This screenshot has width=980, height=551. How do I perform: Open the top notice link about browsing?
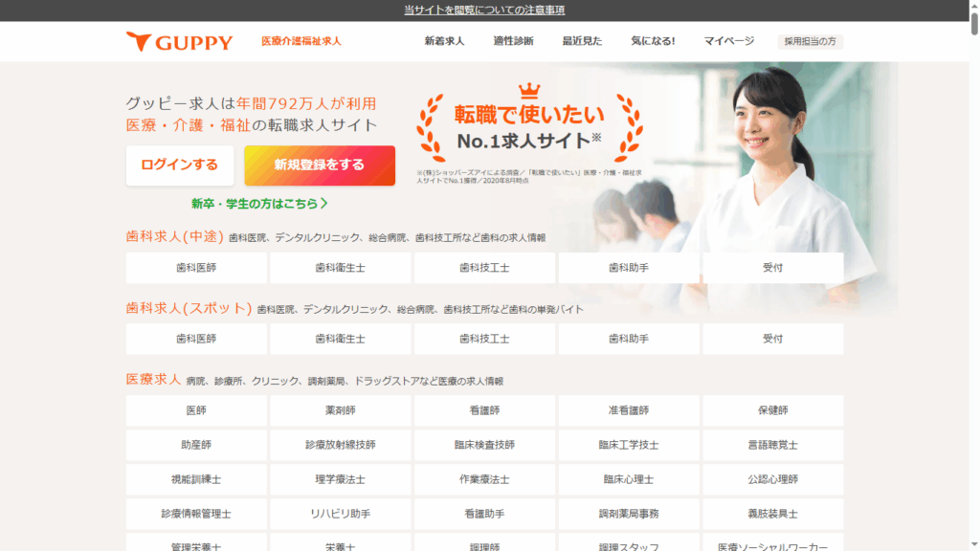pos(484,10)
